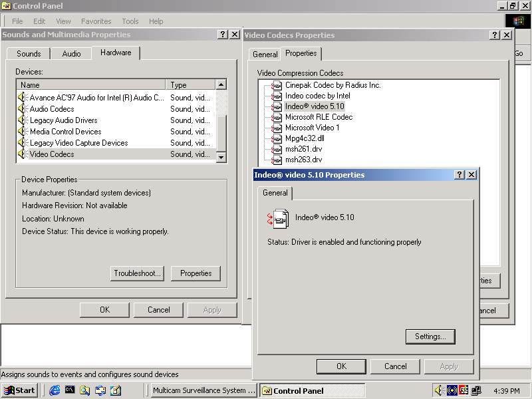Image resolution: width=532 pixels, height=399 pixels.
Task: Click scroll up arrow in Devices list
Action: (221, 84)
